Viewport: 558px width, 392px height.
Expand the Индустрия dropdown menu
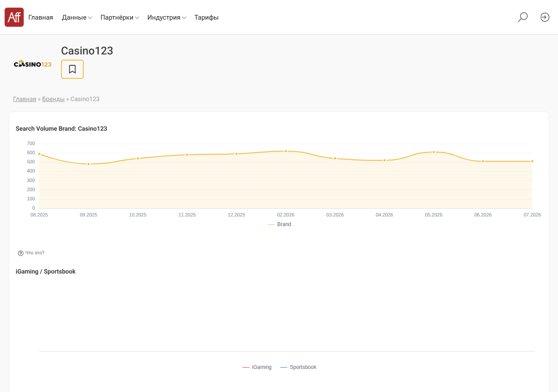tap(167, 17)
